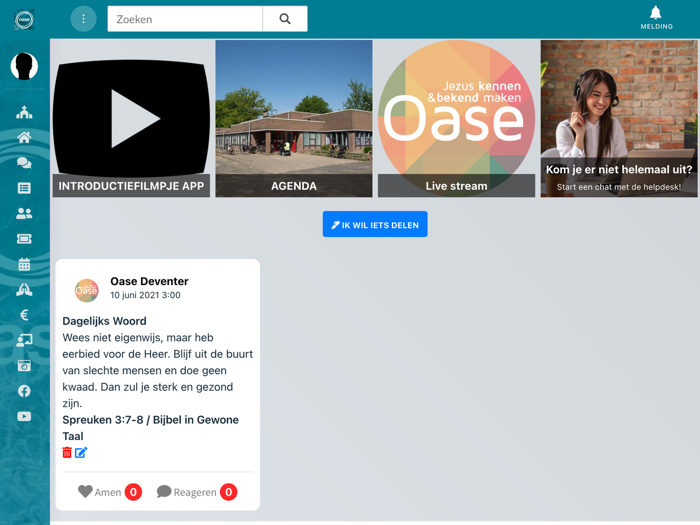This screenshot has width=700, height=525.
Task: Open the praying hands icon in sidebar
Action: 24,290
